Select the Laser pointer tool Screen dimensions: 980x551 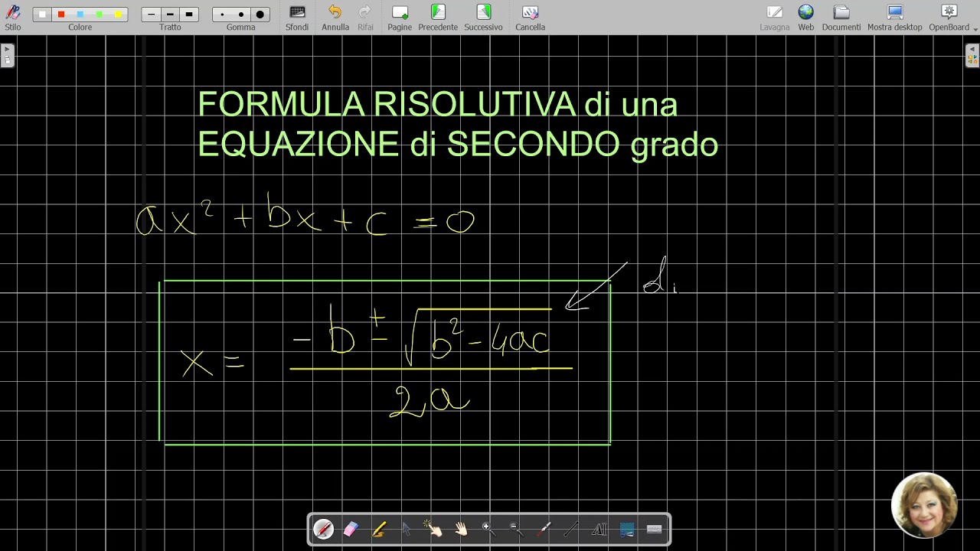(x=544, y=529)
